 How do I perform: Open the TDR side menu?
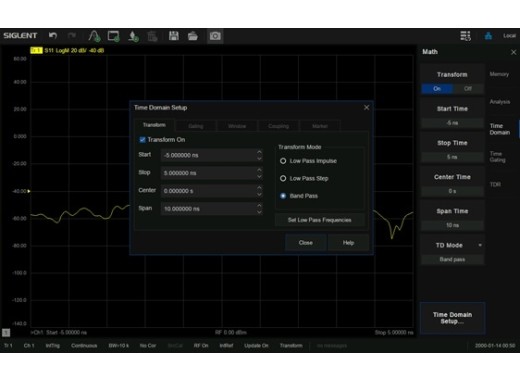point(495,184)
